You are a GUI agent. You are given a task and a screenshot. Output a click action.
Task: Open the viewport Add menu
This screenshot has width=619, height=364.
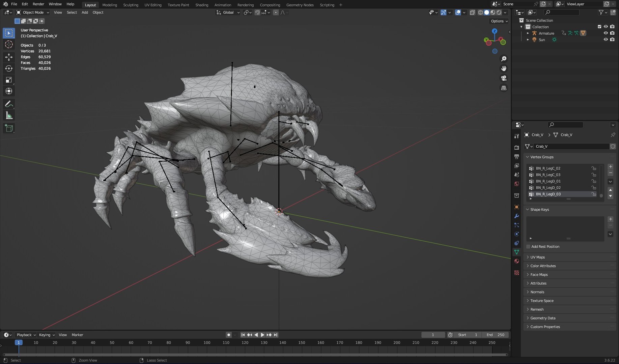(x=85, y=12)
